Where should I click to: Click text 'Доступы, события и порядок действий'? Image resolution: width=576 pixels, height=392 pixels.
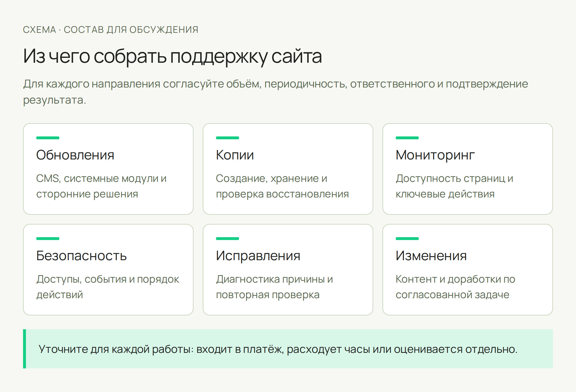pyautogui.click(x=108, y=287)
